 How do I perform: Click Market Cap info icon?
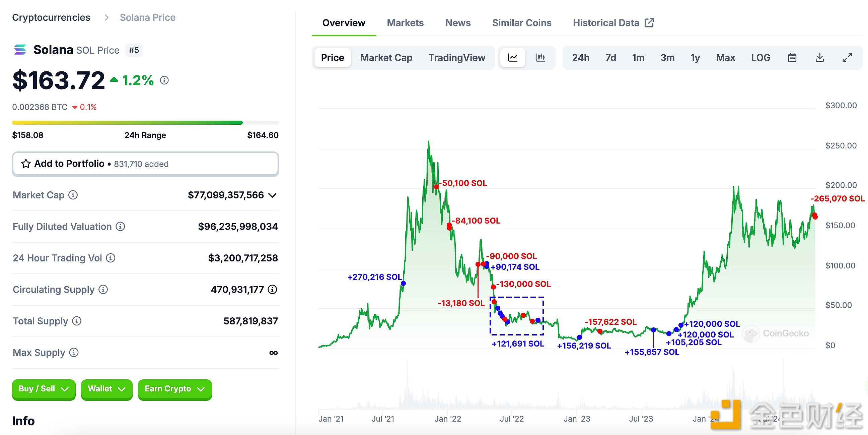(73, 195)
